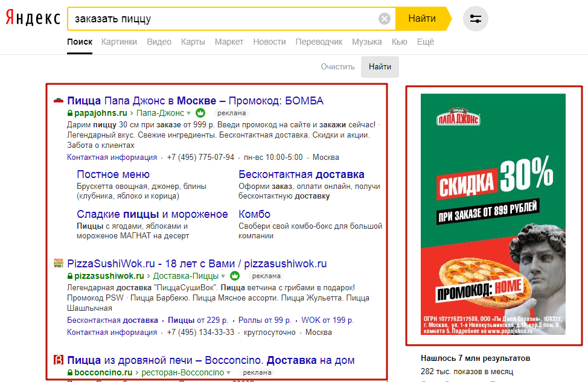Screen dimensions: 588x382
Task: Open the WOK от 199 р. link
Action: pos(327,320)
